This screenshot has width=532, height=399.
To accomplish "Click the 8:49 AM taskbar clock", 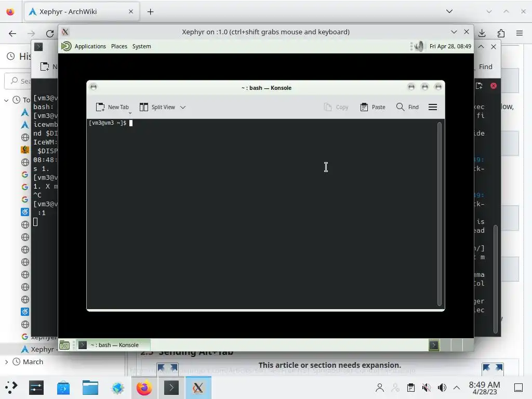I will coord(484,388).
